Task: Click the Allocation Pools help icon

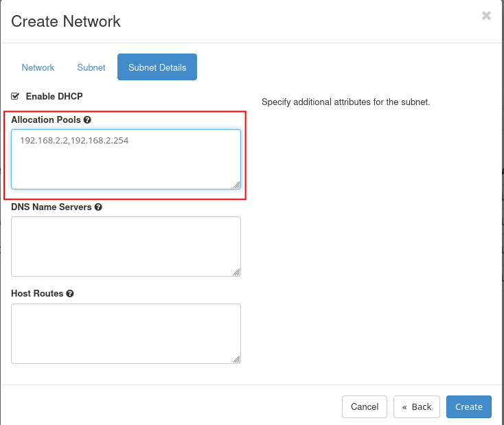Action: pyautogui.click(x=87, y=120)
